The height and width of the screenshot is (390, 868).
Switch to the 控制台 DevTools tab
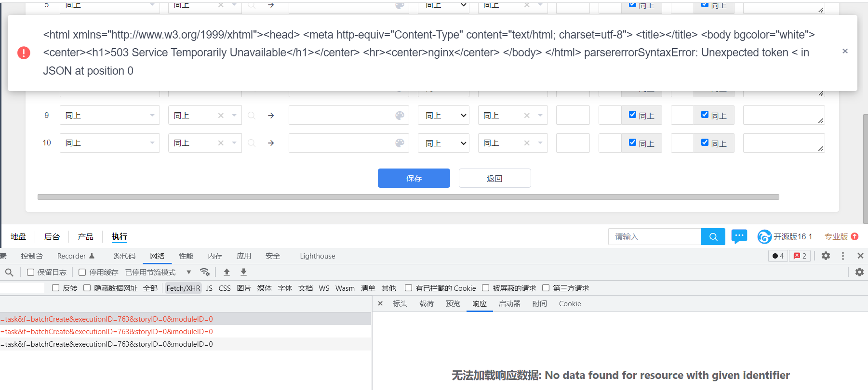click(x=32, y=256)
